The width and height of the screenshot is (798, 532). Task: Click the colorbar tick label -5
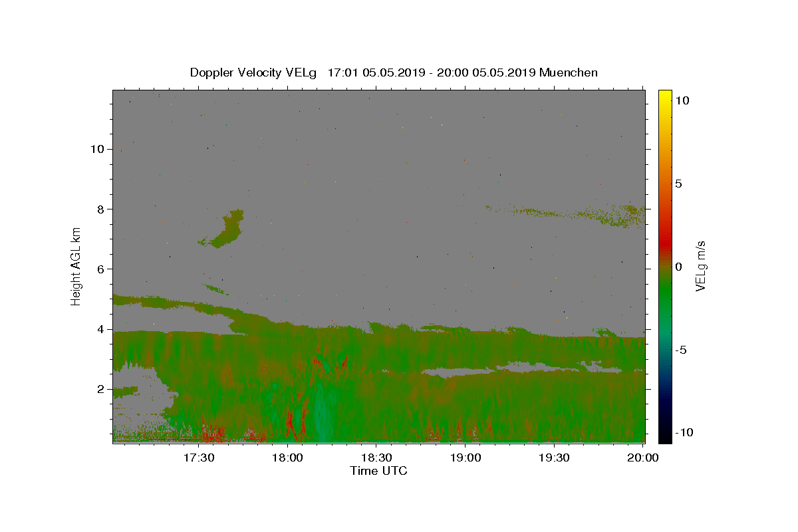click(x=681, y=350)
